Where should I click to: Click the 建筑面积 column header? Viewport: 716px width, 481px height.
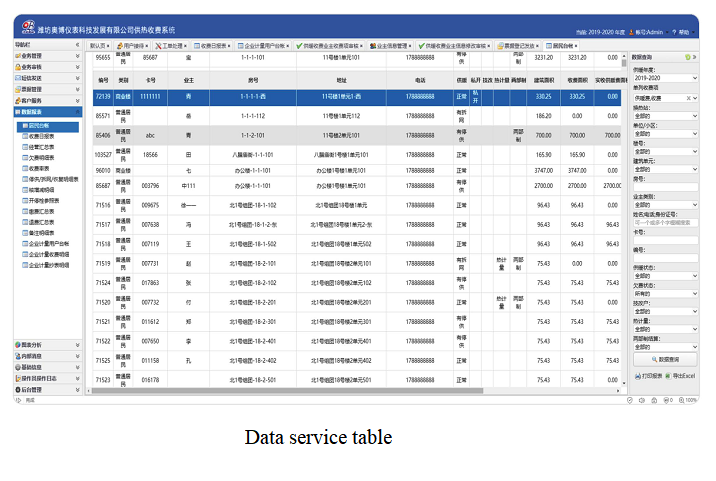click(x=544, y=80)
